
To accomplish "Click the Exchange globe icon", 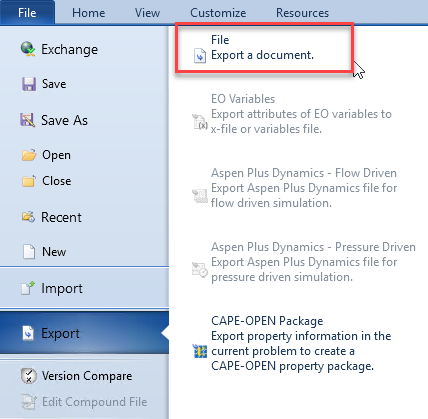I will point(28,49).
